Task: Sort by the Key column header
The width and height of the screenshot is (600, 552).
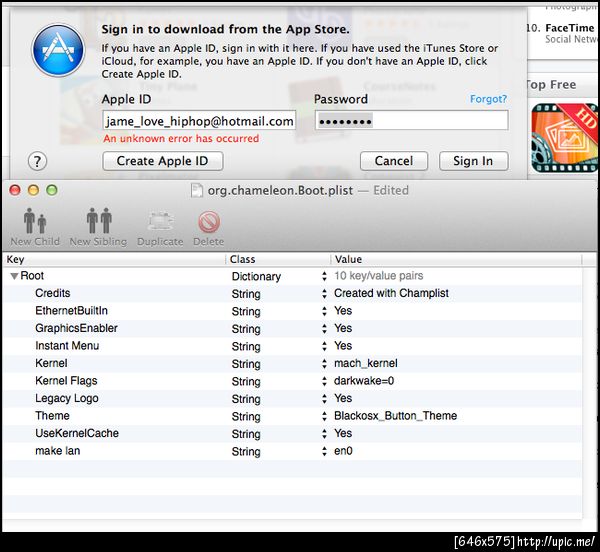Action: click(x=114, y=259)
